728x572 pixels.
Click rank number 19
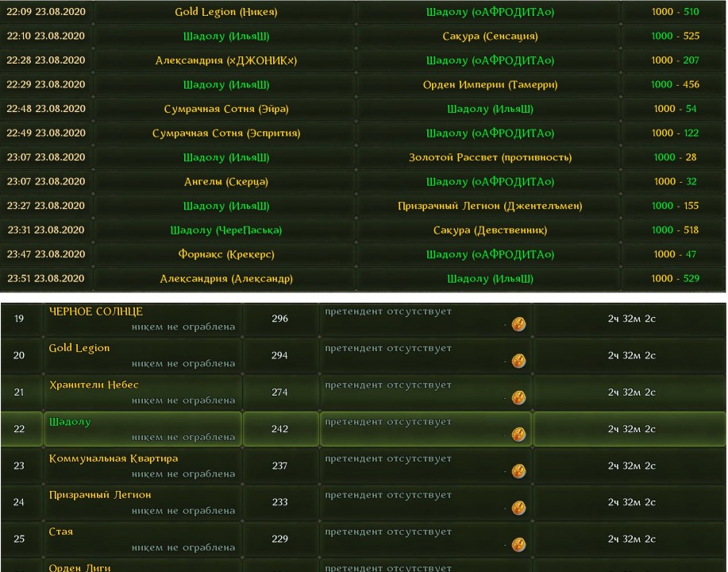(x=19, y=319)
